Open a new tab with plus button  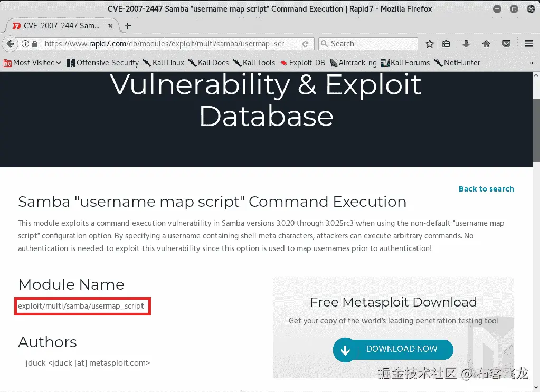[x=127, y=26]
